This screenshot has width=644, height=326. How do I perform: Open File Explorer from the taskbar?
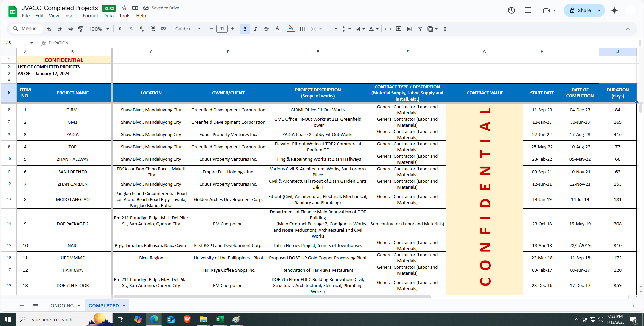pyautogui.click(x=203, y=319)
